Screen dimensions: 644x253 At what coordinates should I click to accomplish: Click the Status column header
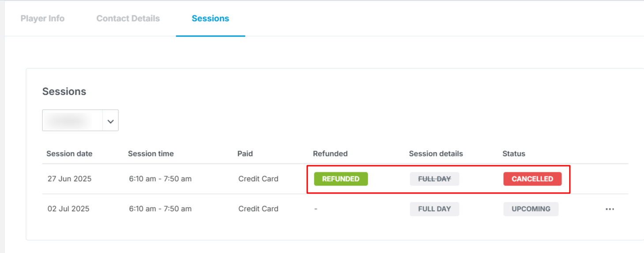514,154
